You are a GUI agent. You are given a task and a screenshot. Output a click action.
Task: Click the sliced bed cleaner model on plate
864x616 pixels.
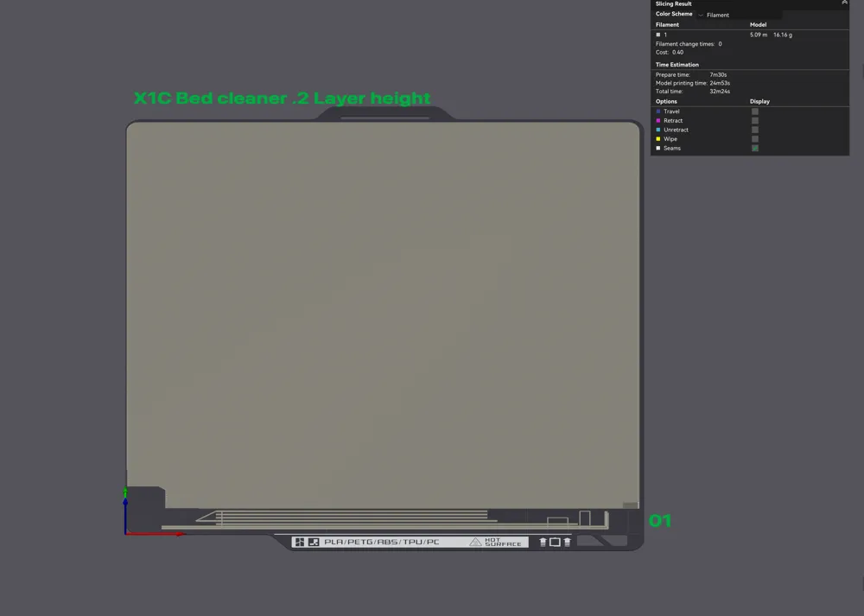383,314
